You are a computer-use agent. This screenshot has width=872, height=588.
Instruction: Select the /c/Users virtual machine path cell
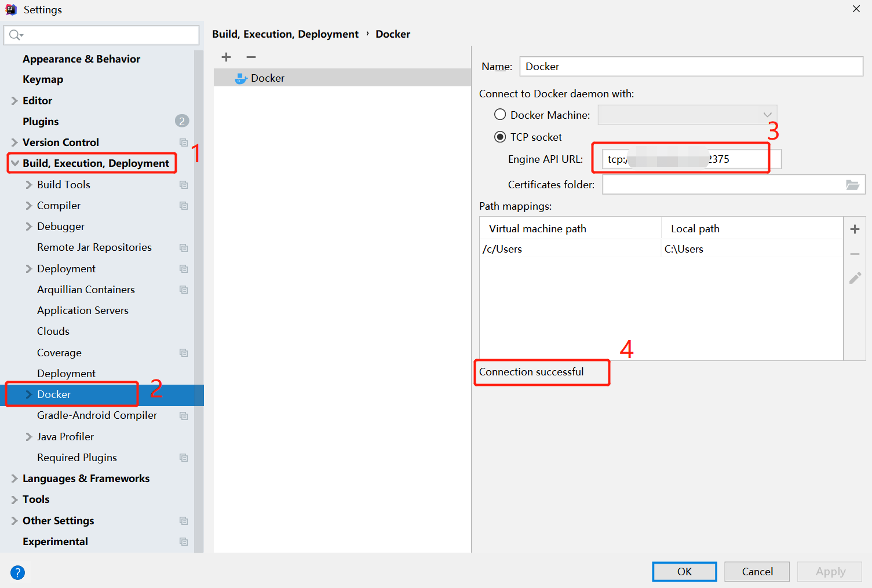570,249
